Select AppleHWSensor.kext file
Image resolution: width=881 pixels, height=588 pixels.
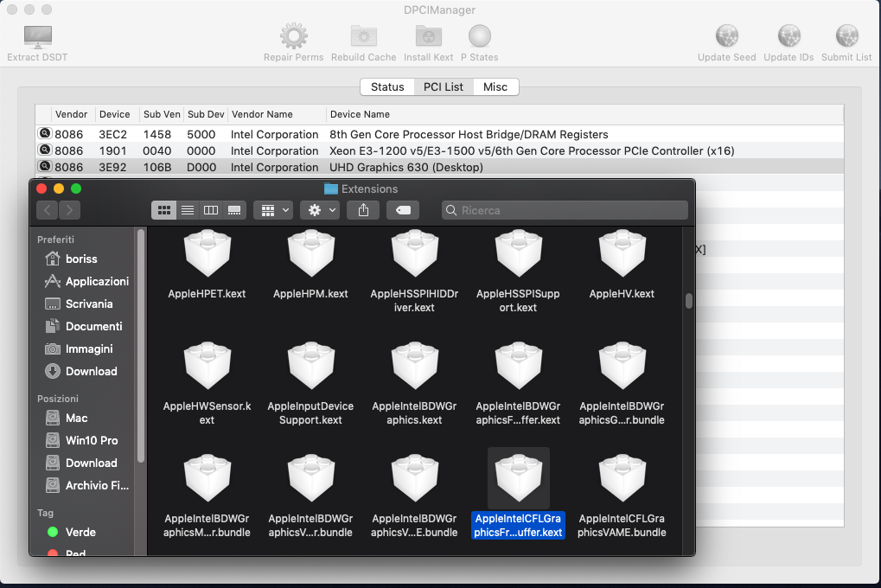pos(207,382)
